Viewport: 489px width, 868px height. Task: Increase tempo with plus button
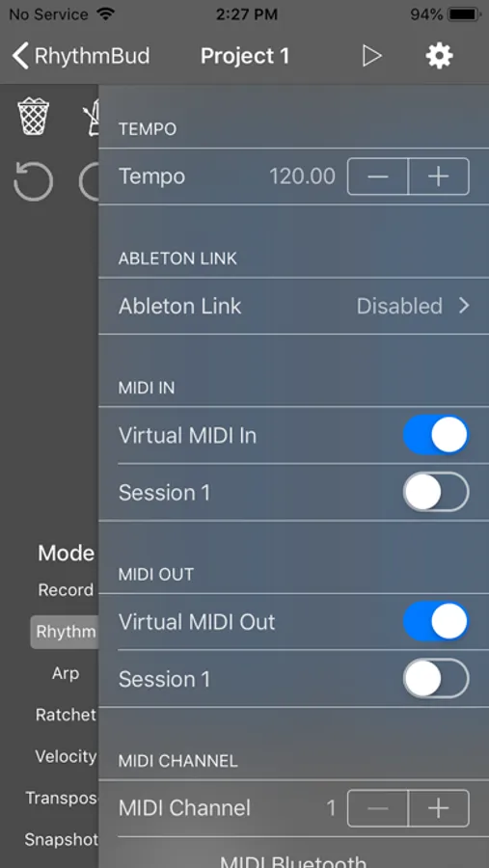439,176
